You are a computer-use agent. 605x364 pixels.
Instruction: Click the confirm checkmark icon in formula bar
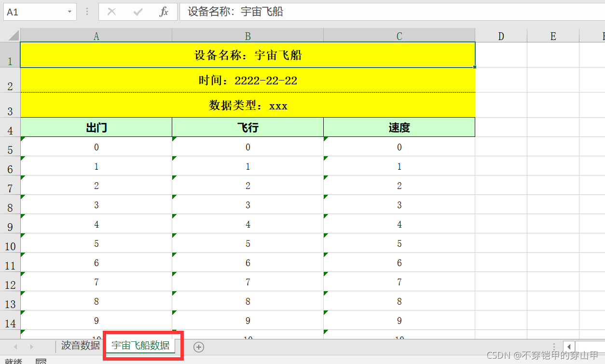pyautogui.click(x=137, y=12)
